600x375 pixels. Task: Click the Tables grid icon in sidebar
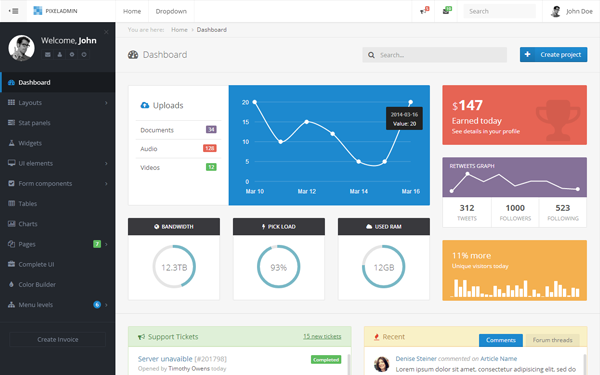11,203
